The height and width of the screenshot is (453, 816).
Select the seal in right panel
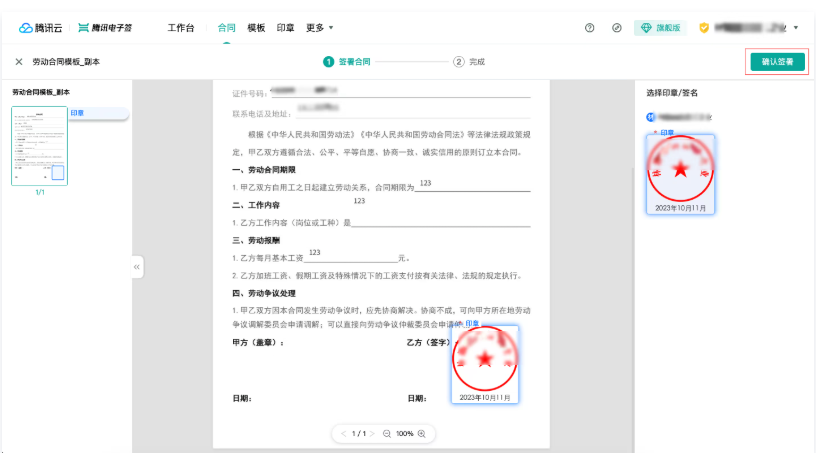click(x=680, y=174)
